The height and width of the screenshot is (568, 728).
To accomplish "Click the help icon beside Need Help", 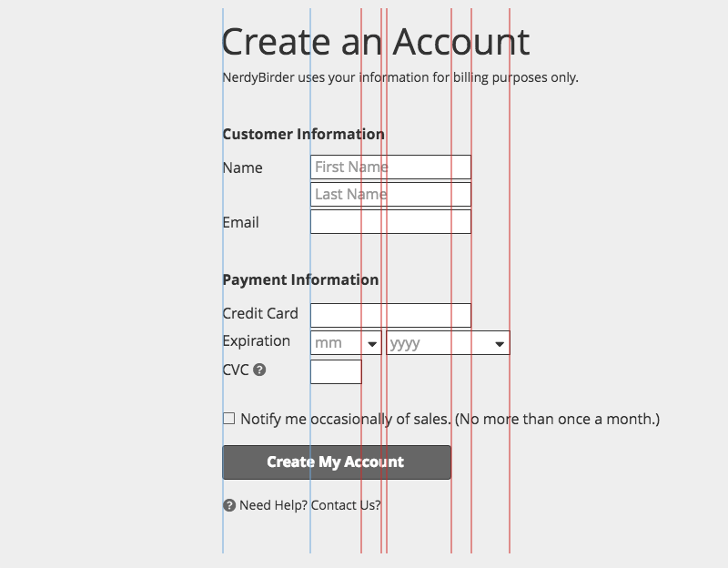I will pos(229,505).
